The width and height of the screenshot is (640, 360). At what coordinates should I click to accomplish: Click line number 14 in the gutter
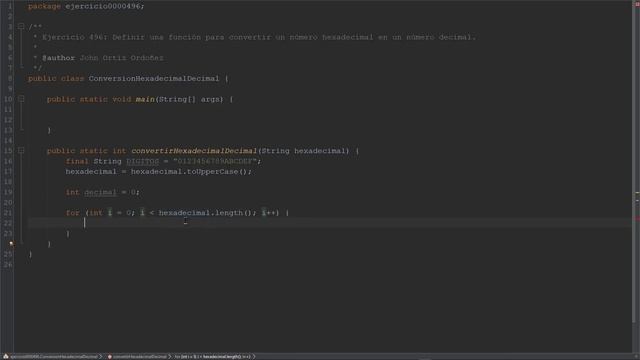click(x=8, y=140)
